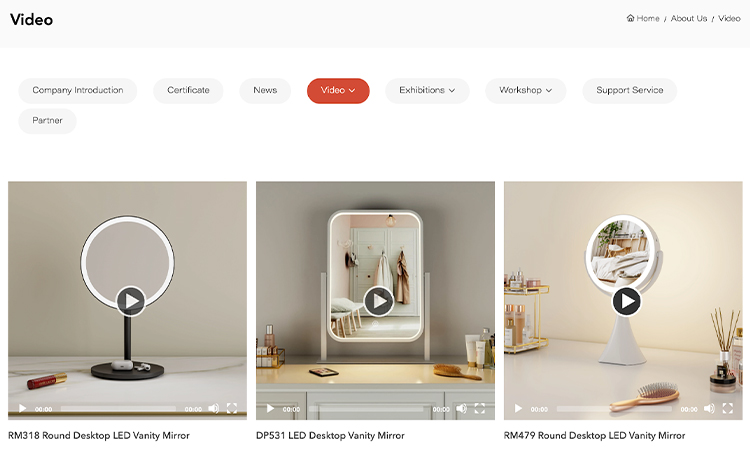The image size is (750, 450).
Task: Open the Home breadcrumb link
Action: coord(643,18)
